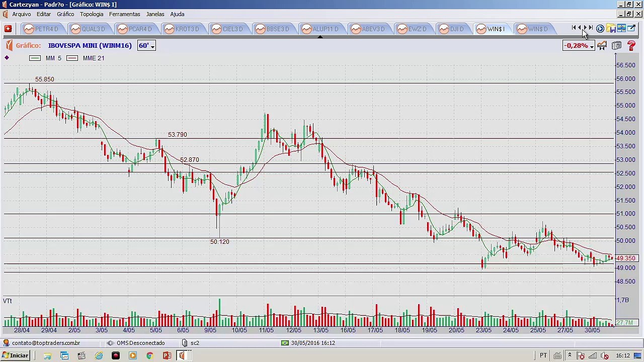Click the tile windows layout icon

pos(621,29)
